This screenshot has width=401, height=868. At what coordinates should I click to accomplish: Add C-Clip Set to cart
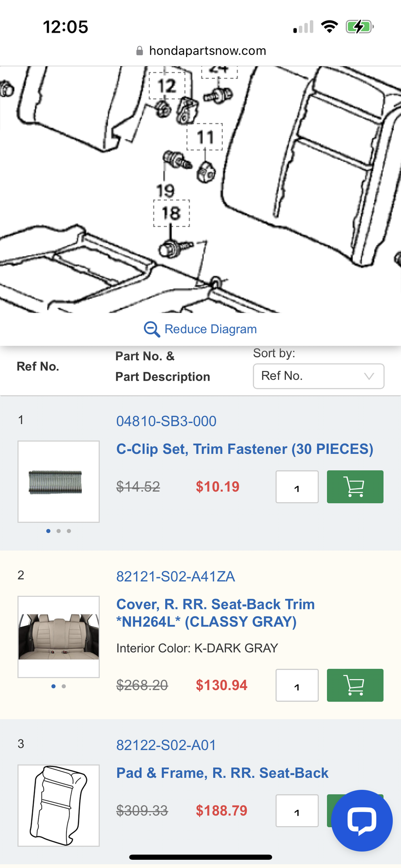[355, 487]
